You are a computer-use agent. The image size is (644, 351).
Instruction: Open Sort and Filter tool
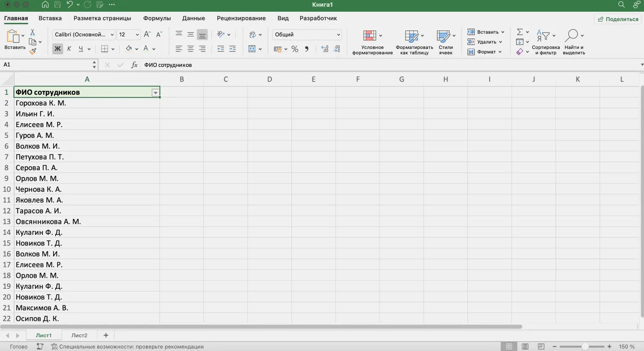(x=545, y=42)
